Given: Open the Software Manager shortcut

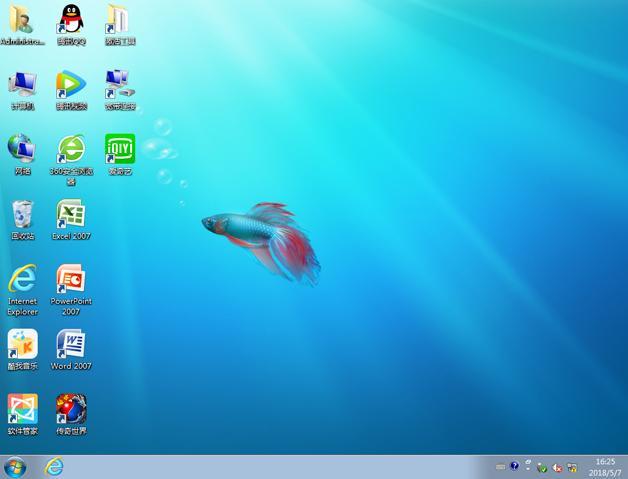Looking at the screenshot, I should pyautogui.click(x=22, y=409).
